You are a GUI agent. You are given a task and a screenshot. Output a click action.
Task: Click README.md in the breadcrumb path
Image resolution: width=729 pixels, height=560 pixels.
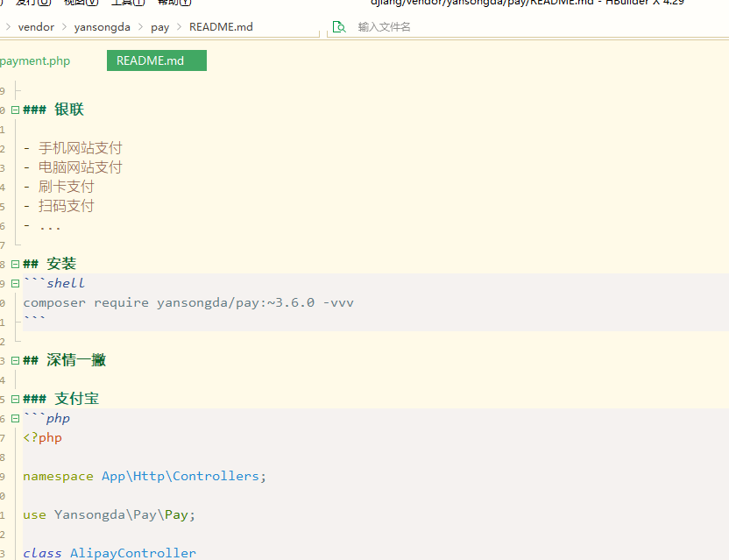[x=221, y=27]
